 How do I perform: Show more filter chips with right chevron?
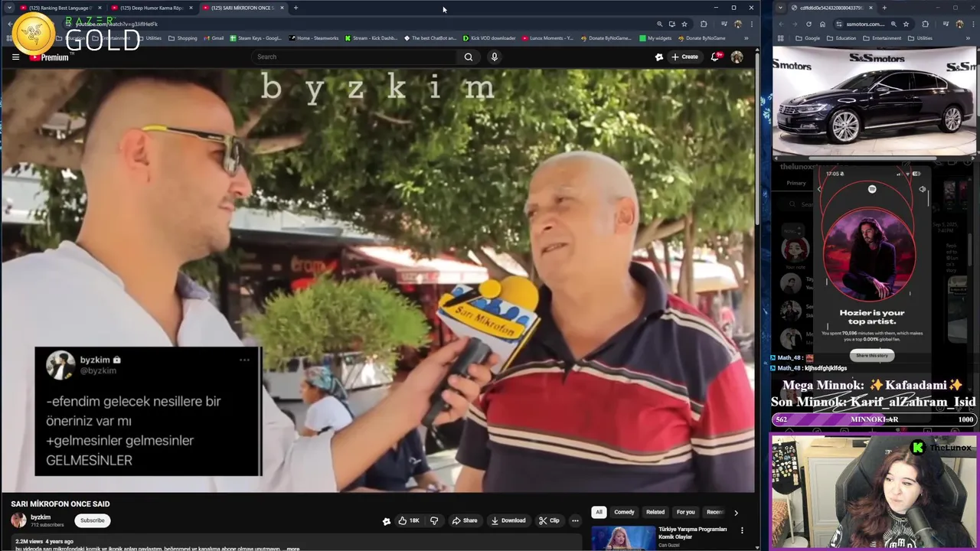click(736, 513)
